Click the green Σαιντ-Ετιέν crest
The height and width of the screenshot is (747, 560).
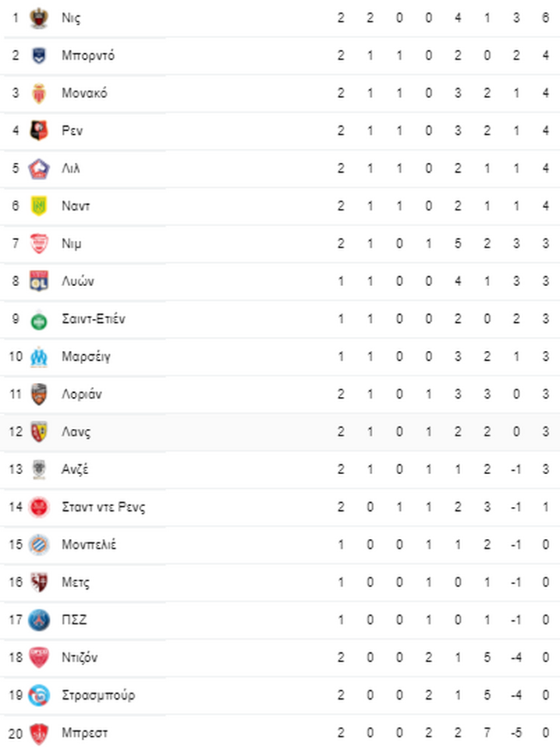point(39,319)
